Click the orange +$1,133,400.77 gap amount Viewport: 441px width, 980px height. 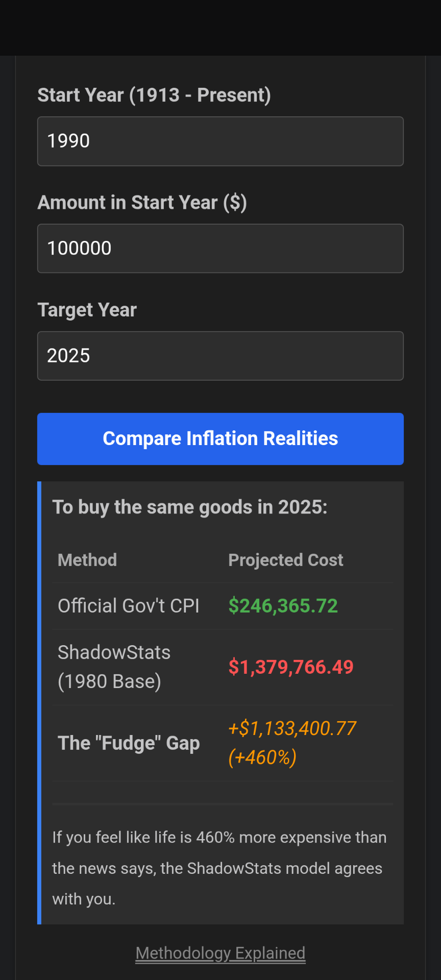pyautogui.click(x=292, y=728)
